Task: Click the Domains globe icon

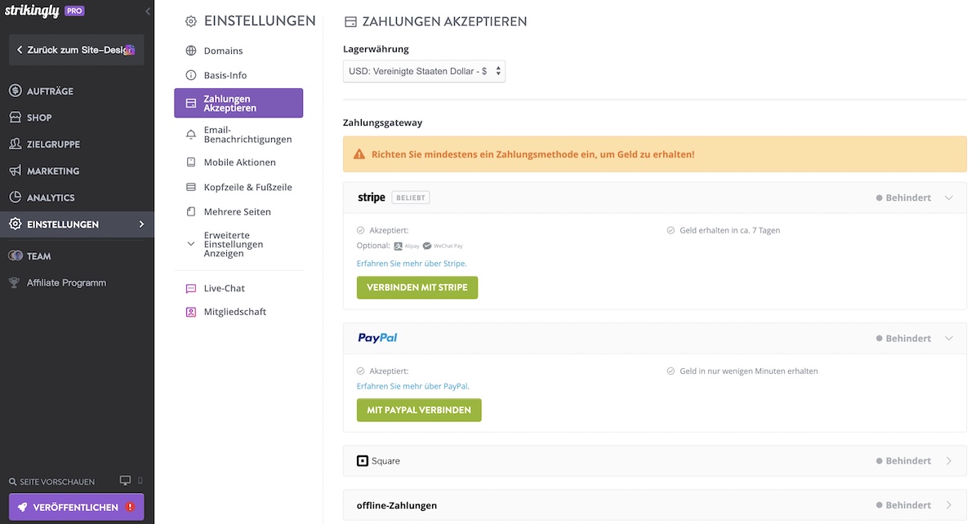Action: [x=191, y=51]
